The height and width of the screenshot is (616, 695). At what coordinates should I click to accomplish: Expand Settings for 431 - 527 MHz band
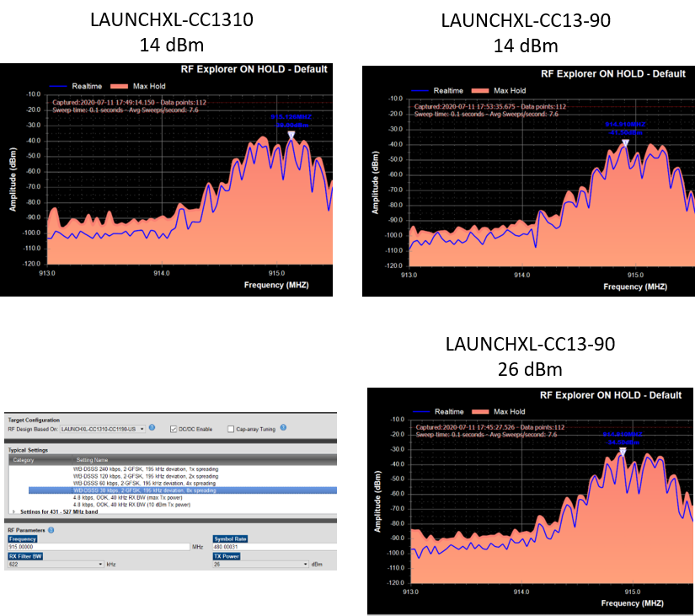click(15, 512)
